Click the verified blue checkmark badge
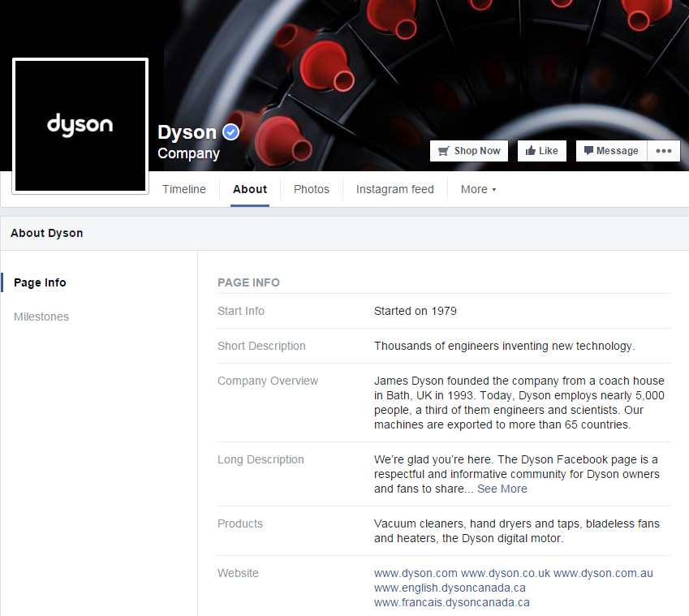Image resolution: width=689 pixels, height=616 pixels. click(x=230, y=131)
